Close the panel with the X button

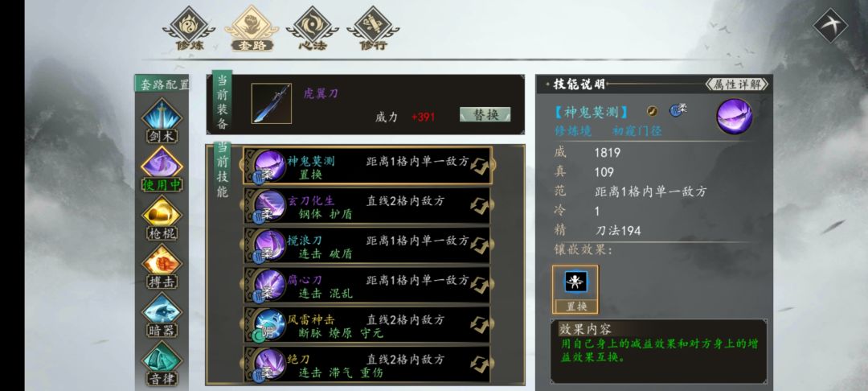[829, 24]
